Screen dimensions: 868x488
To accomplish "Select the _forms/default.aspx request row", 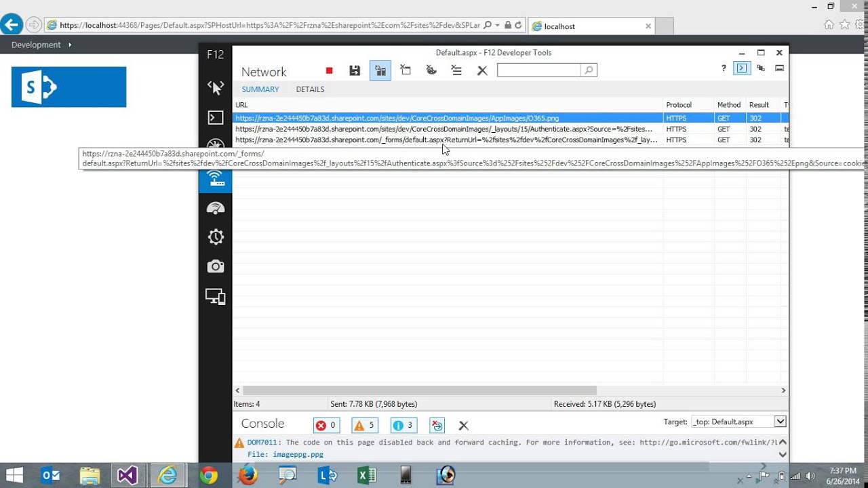I will pyautogui.click(x=511, y=140).
